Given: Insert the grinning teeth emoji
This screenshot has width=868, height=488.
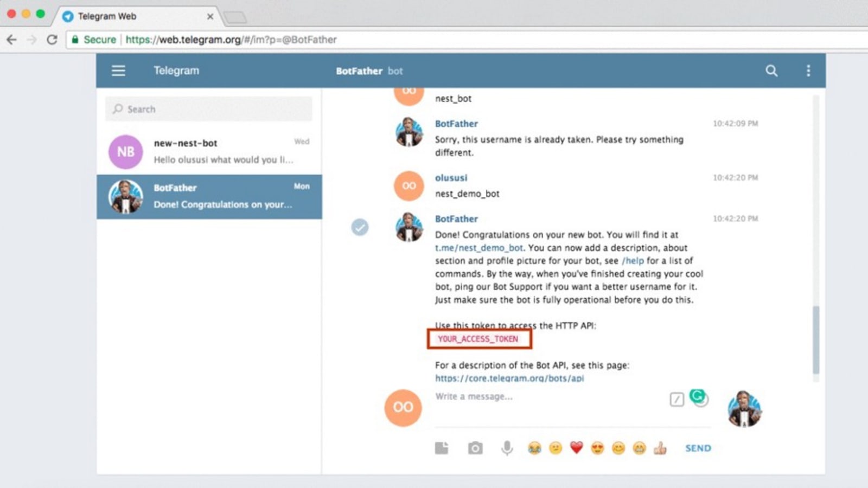Looking at the screenshot, I should click(x=640, y=448).
